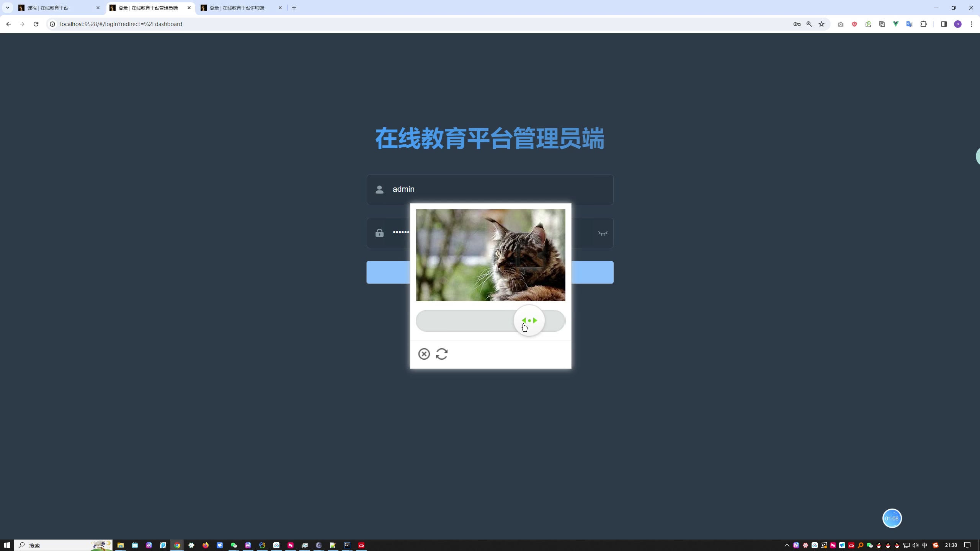Viewport: 980px width, 551px height.
Task: Open the purple S profile avatar
Action: 958,24
